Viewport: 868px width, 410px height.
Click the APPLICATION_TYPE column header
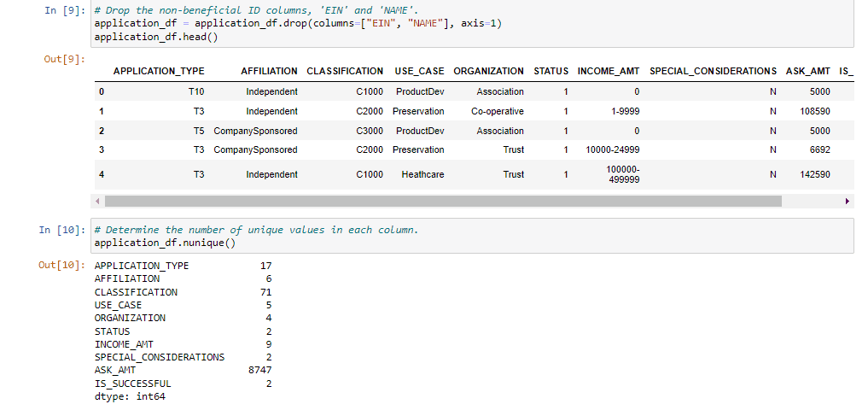click(x=159, y=71)
